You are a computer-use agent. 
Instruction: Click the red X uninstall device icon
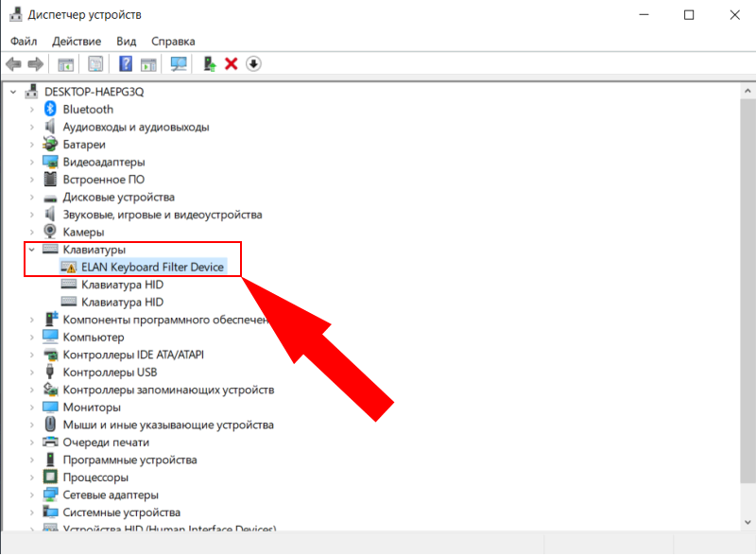(231, 64)
